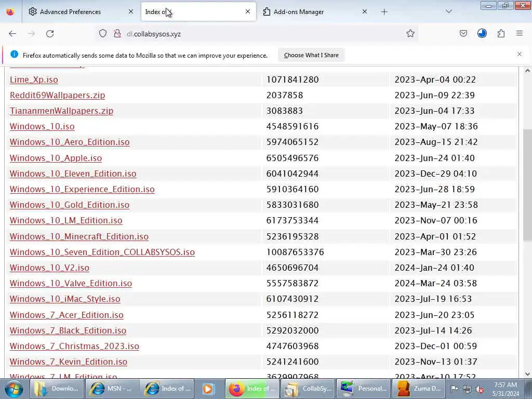
Task: Open the Zuma Deluxe taskbar item
Action: click(x=418, y=389)
